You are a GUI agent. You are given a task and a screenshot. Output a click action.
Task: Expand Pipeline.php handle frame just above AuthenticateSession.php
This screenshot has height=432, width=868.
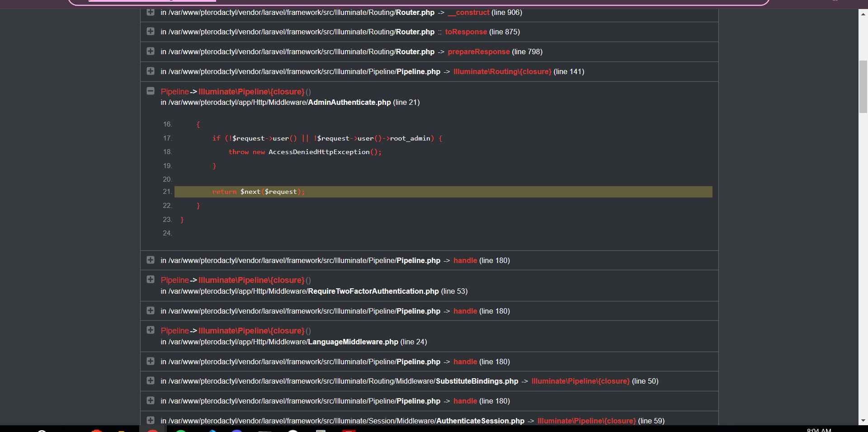click(x=151, y=401)
